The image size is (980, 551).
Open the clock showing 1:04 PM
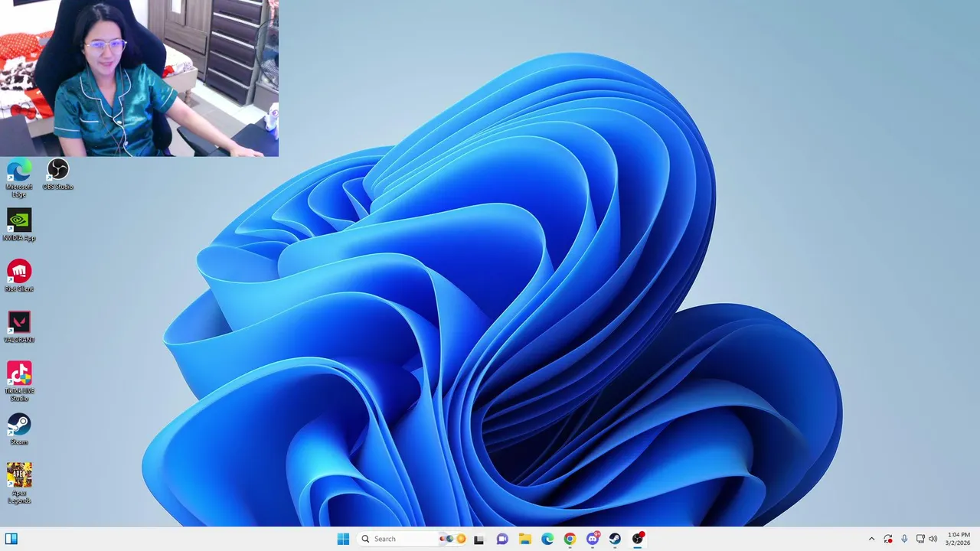(959, 539)
